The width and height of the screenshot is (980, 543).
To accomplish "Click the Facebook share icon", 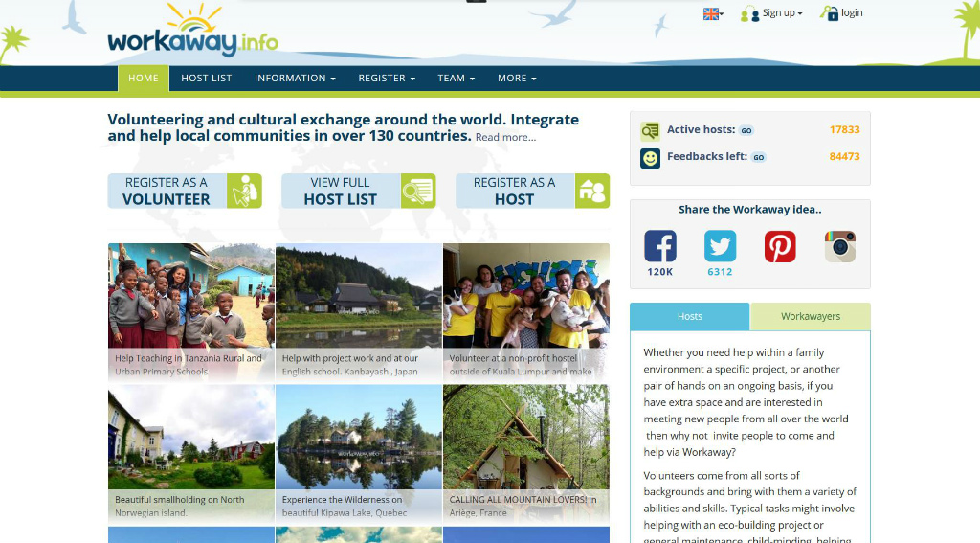I will pos(659,246).
